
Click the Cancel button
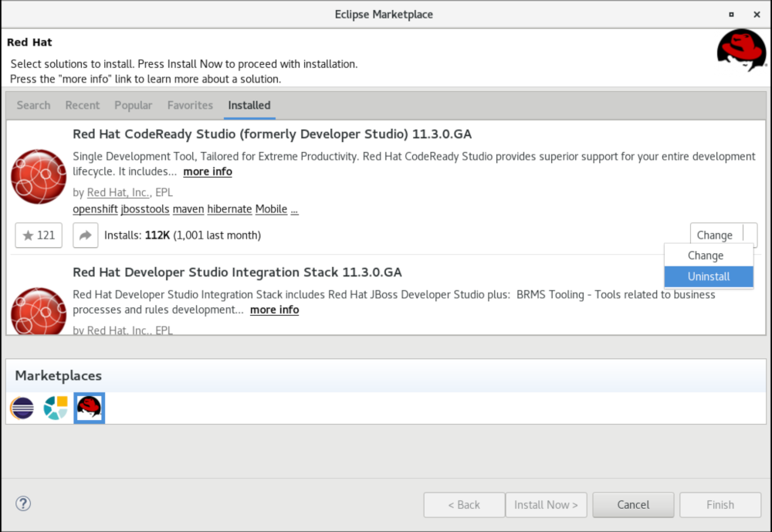click(x=633, y=505)
